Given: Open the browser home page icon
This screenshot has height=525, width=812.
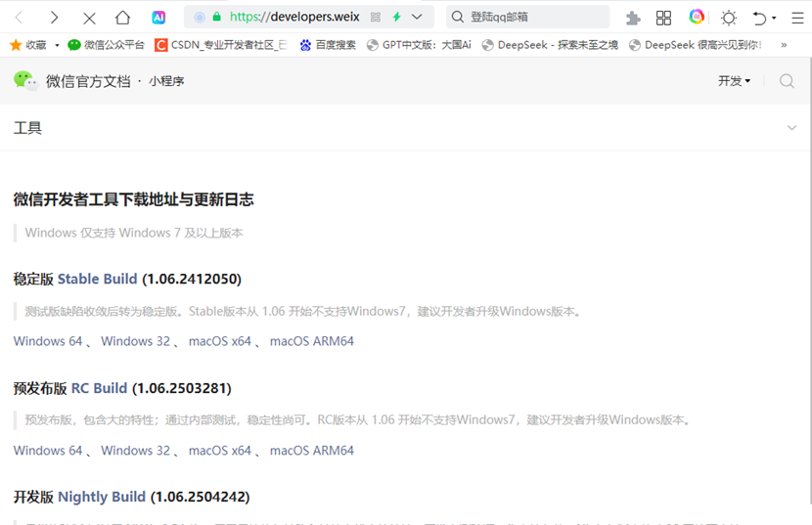Looking at the screenshot, I should pyautogui.click(x=122, y=18).
